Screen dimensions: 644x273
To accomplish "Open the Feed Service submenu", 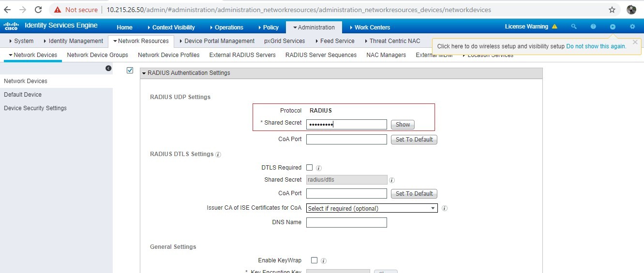I will coord(334,41).
